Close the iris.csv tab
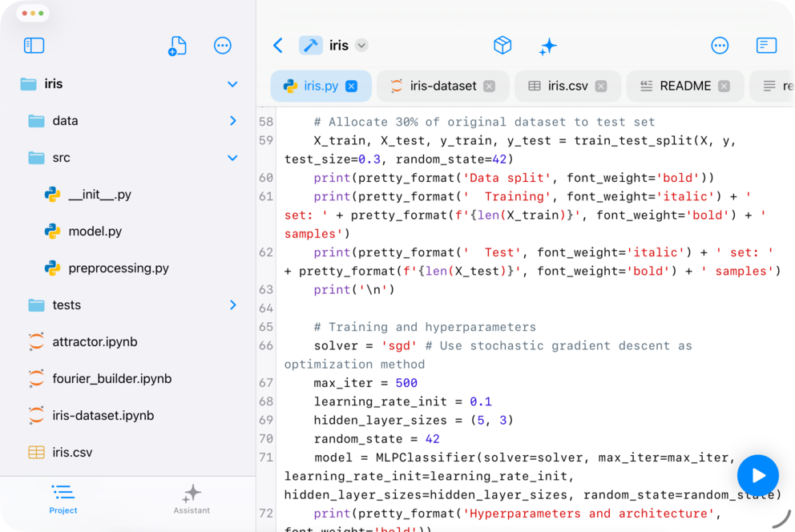 (601, 87)
